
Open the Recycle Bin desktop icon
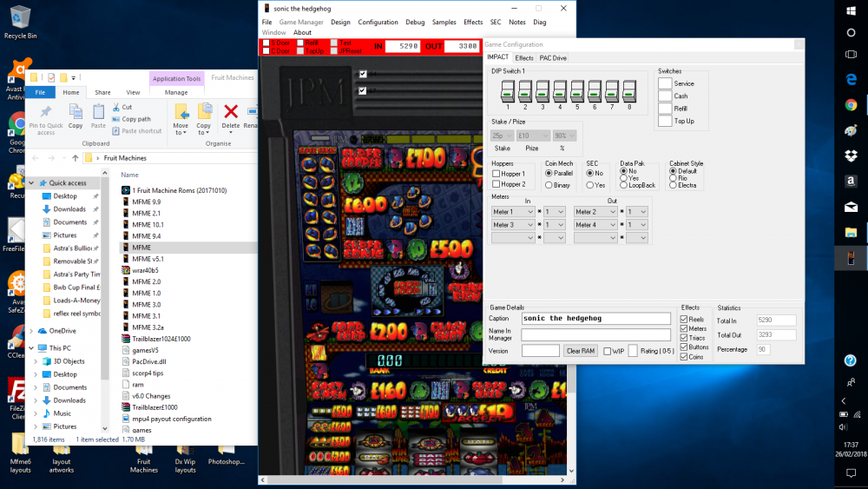(x=20, y=23)
